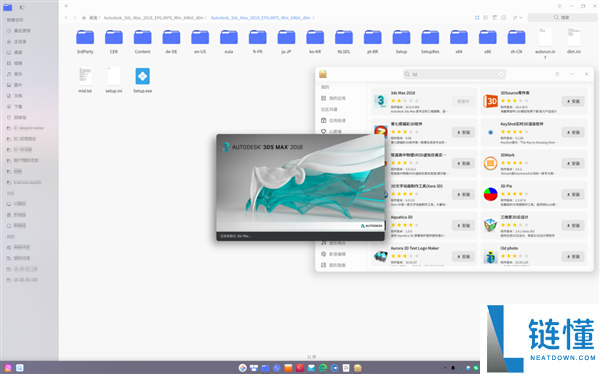Open the CER folder
The width and height of the screenshot is (600, 374).
[114, 41]
